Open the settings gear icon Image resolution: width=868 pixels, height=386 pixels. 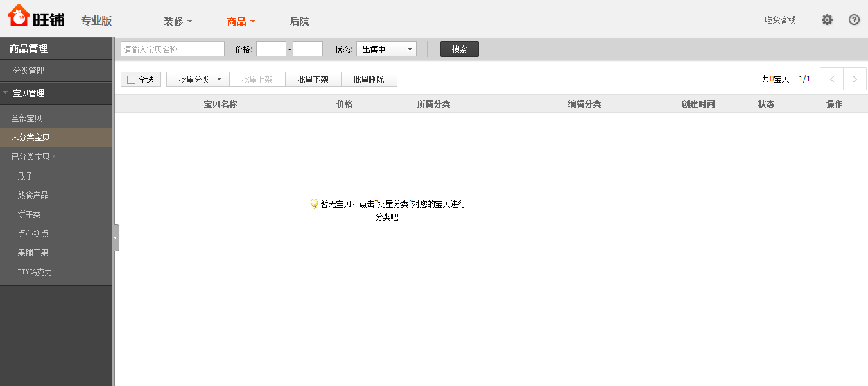tap(827, 20)
